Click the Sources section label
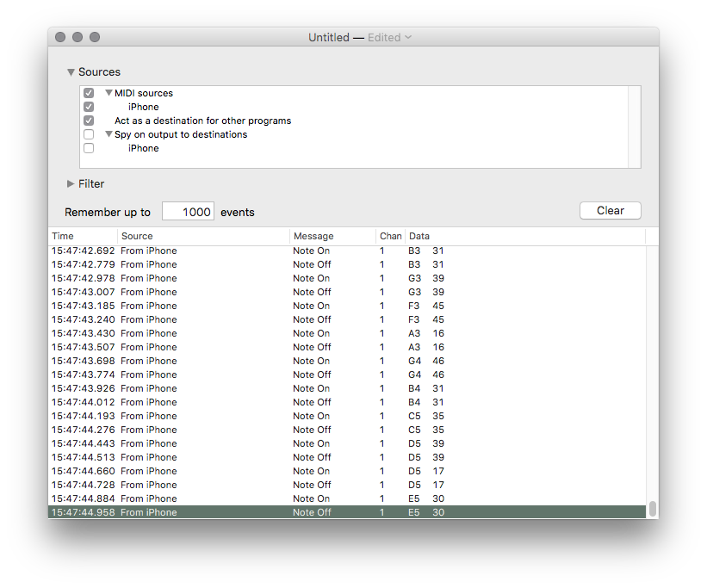 click(x=99, y=72)
